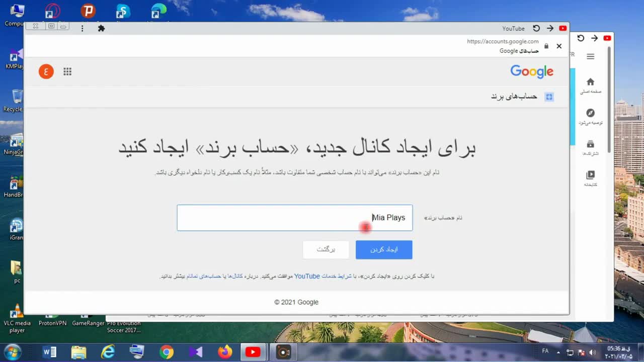This screenshot has height=362, width=644.
Task: Click the blue Create (ایجاد کردن) button
Action: (384, 250)
